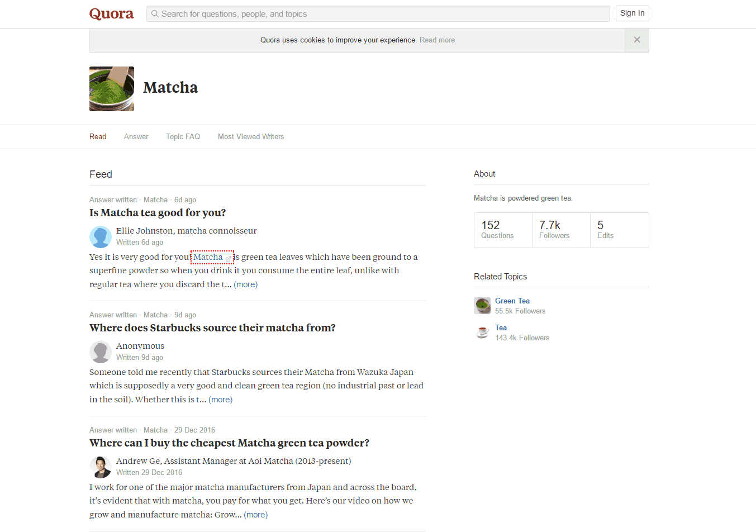Click the Anonymous user avatar
The height and width of the screenshot is (532, 756).
101,352
